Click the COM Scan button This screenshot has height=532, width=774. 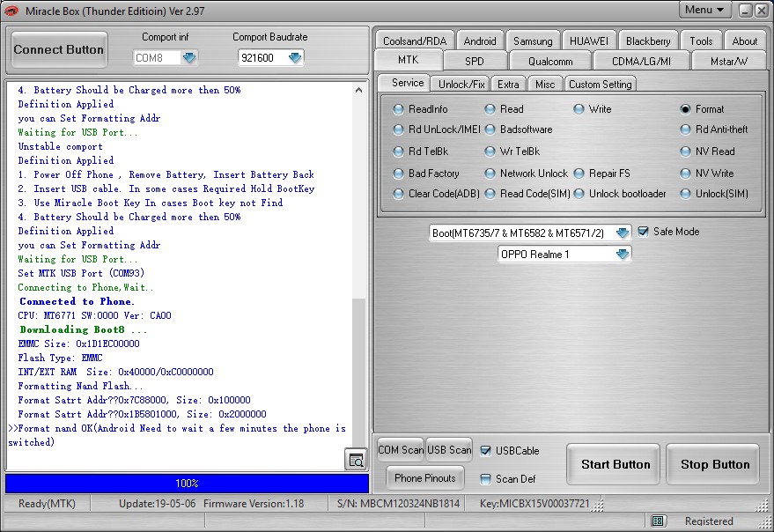(x=401, y=450)
